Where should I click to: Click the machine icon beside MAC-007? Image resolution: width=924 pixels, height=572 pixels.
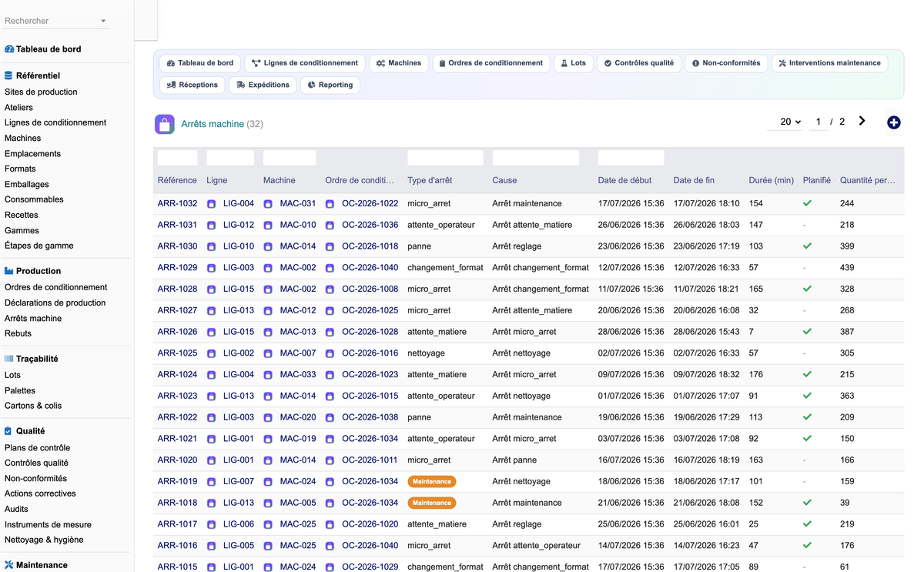coord(268,353)
